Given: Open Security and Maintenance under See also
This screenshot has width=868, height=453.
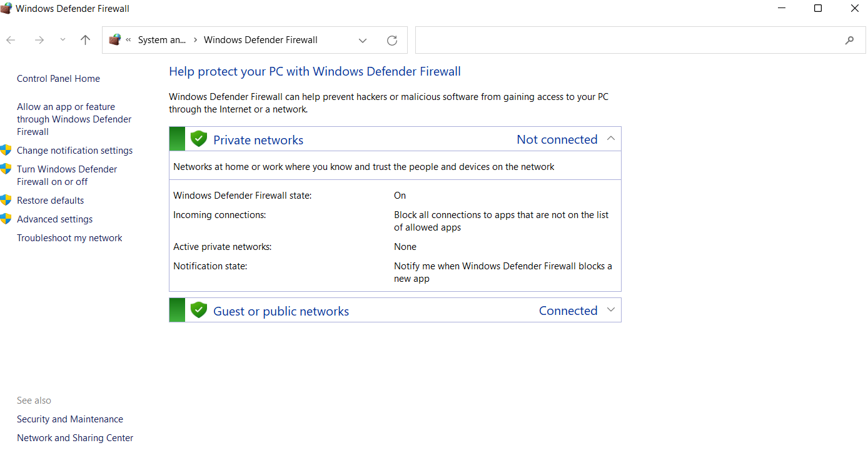Looking at the screenshot, I should (70, 419).
